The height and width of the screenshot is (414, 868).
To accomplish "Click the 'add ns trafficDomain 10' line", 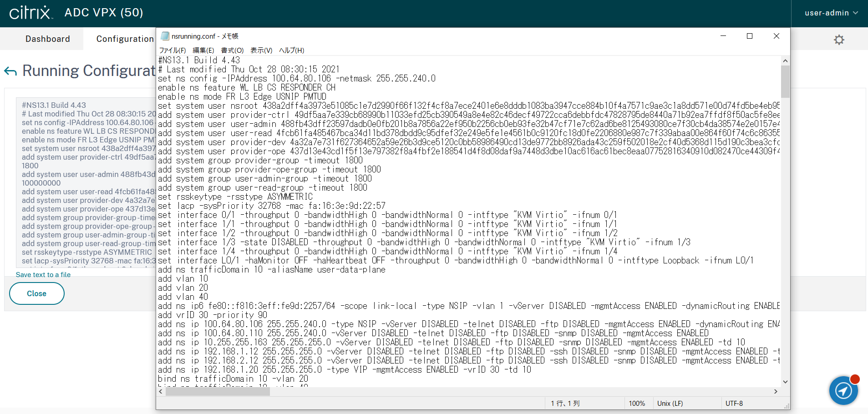I will pyautogui.click(x=272, y=269).
